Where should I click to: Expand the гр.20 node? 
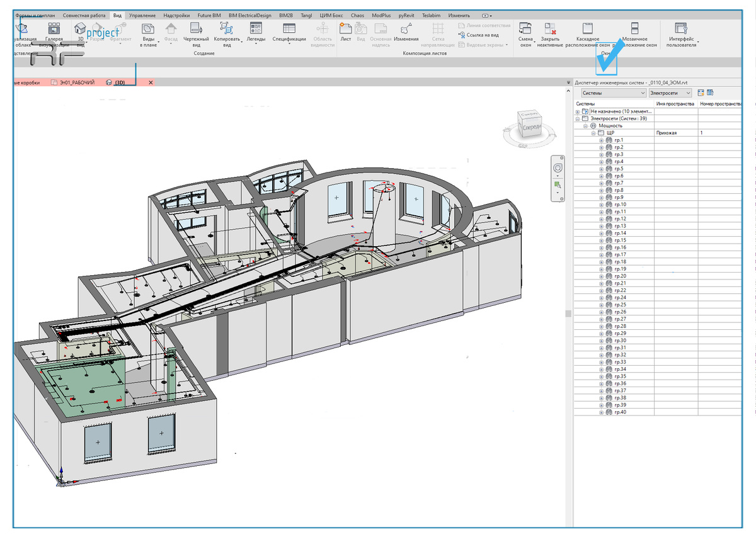[x=601, y=276]
